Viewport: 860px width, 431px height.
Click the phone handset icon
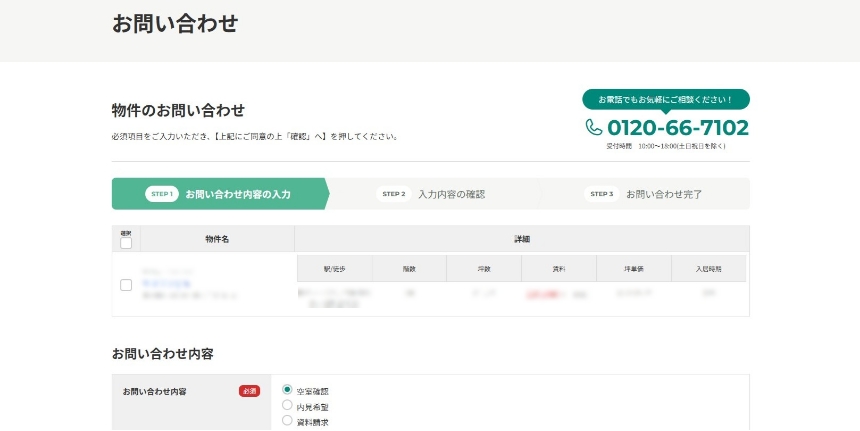(594, 128)
